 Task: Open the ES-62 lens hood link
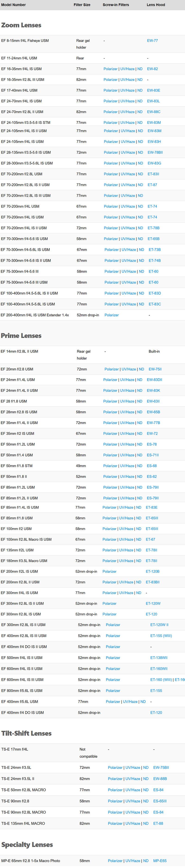coord(152,477)
